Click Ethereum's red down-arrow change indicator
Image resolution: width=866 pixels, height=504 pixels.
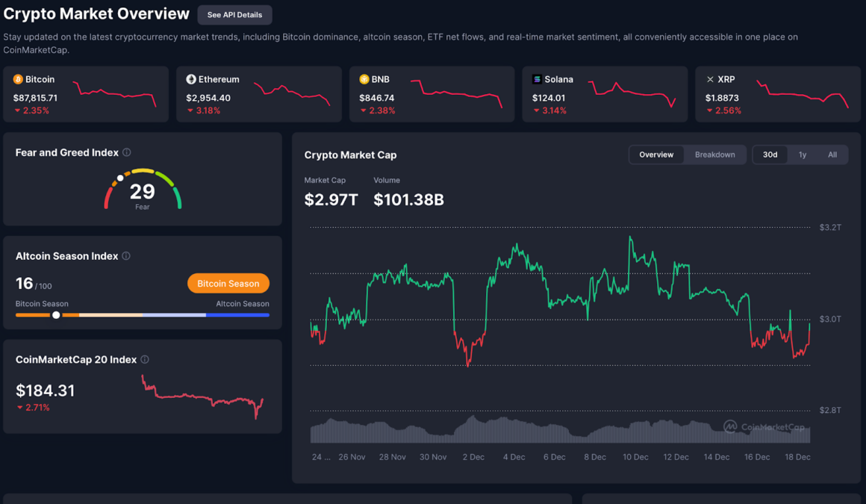190,111
